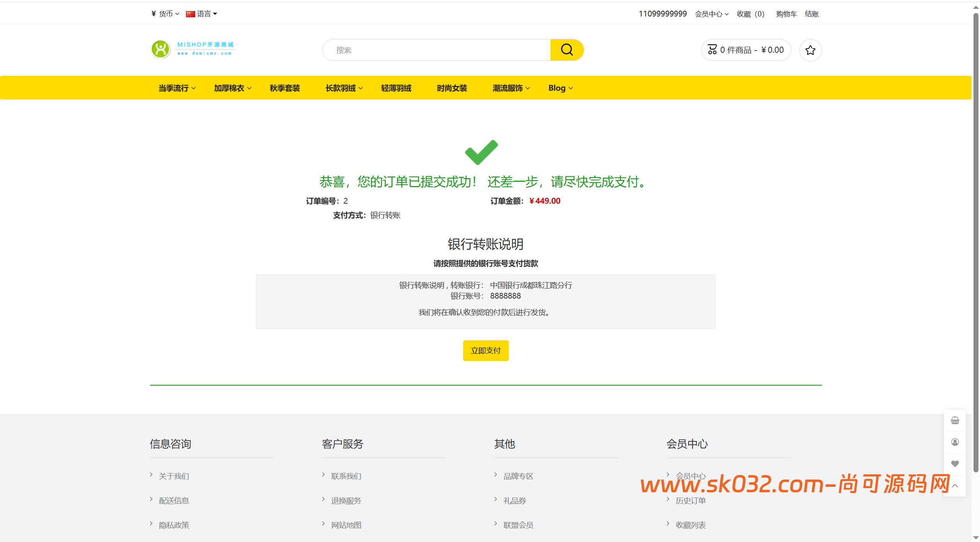Click the scroll-to-top arrow icon

[x=955, y=485]
